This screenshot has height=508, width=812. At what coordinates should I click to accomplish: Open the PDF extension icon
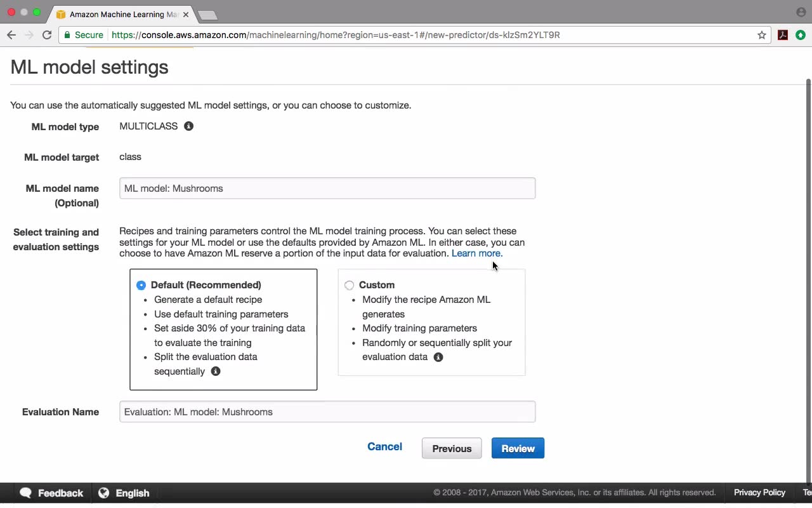tap(783, 35)
